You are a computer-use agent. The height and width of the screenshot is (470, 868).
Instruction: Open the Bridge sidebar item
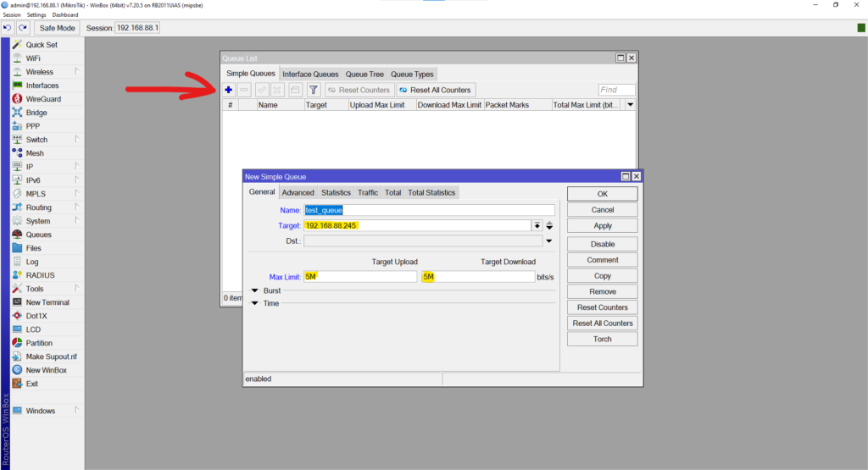[x=36, y=113]
